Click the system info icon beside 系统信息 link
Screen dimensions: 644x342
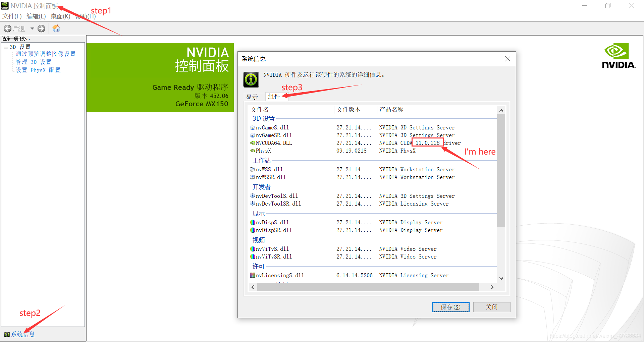tap(7, 334)
